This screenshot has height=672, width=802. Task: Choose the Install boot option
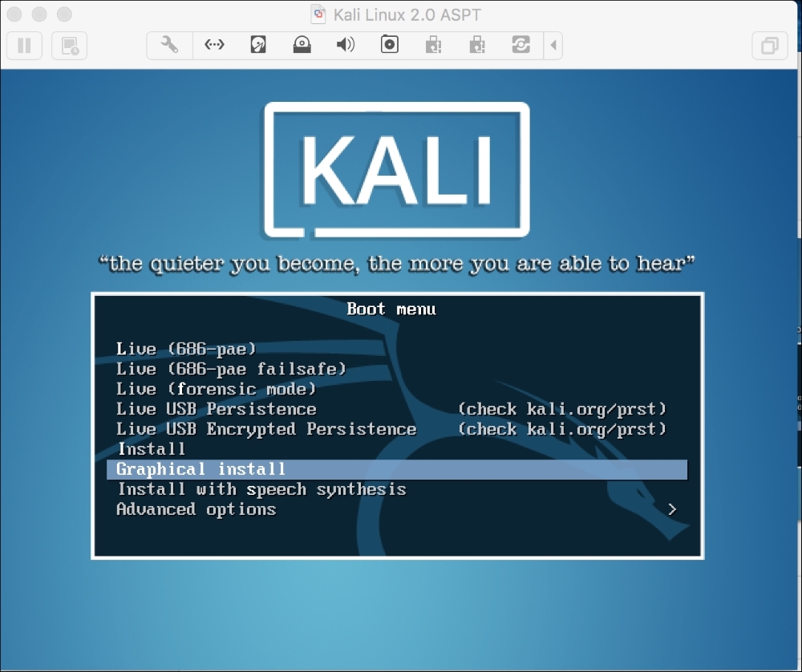152,449
